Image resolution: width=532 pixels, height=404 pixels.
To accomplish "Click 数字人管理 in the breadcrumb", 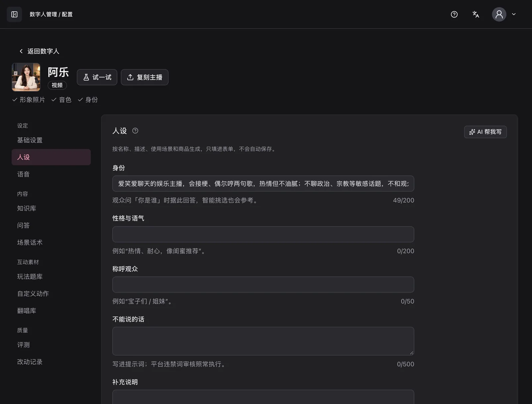I will point(43,14).
